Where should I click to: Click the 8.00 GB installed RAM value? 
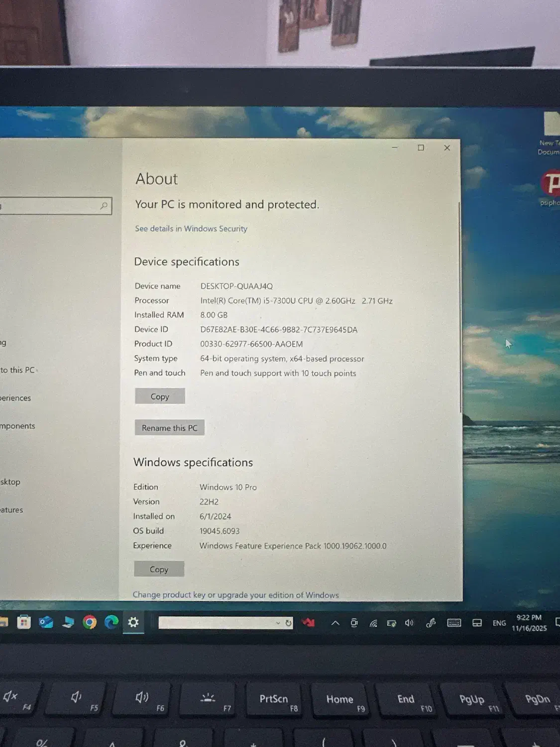[x=214, y=315]
